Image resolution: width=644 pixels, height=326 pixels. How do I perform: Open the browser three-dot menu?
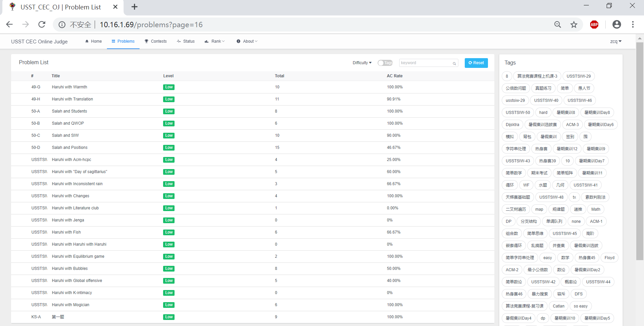[633, 25]
